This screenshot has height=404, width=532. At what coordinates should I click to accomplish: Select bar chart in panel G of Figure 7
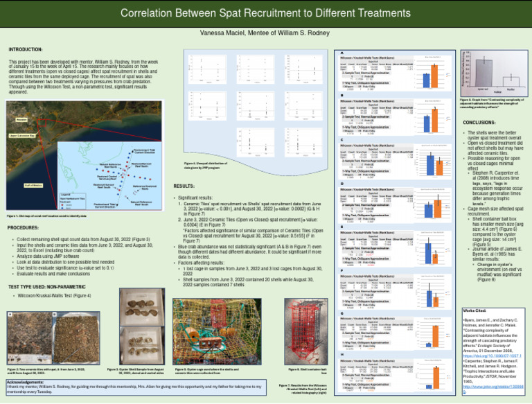click(x=432, y=333)
